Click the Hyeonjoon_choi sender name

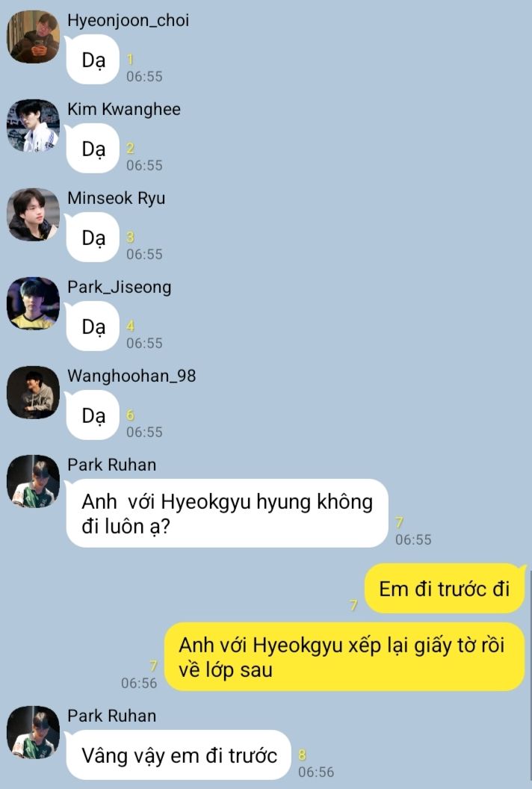(129, 21)
